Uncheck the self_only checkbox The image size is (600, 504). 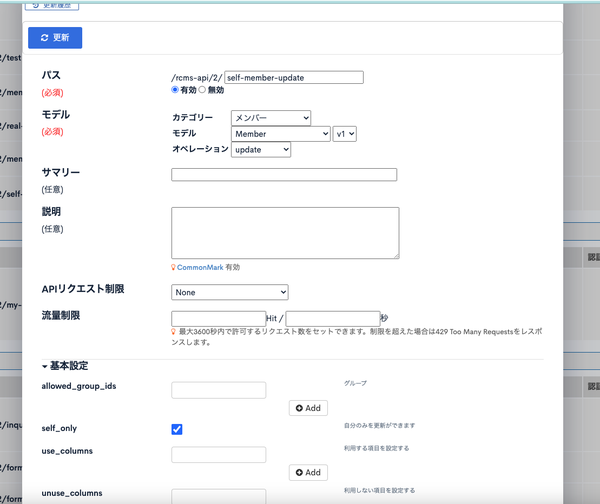click(177, 429)
